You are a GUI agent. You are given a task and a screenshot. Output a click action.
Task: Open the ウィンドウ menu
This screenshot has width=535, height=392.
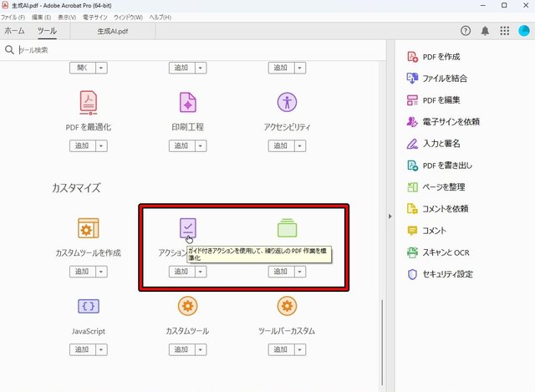128,17
